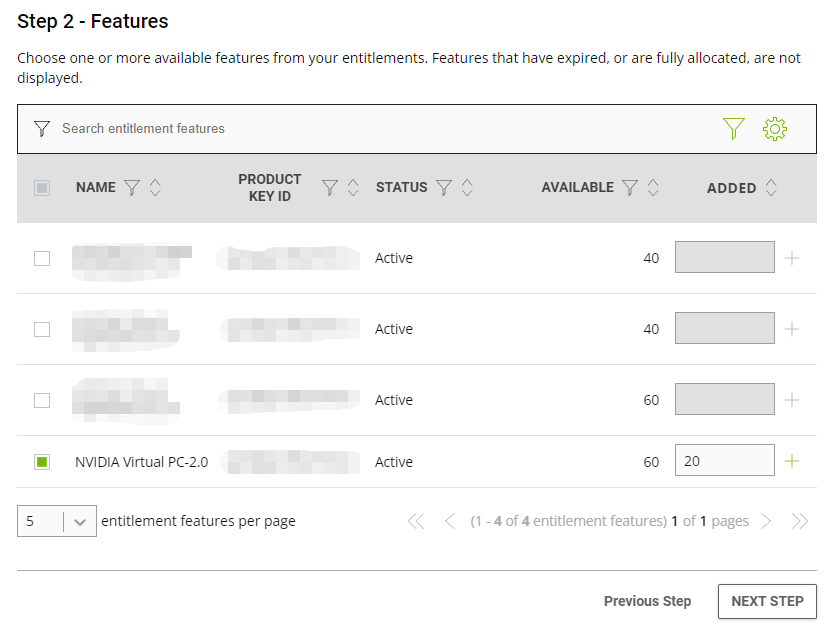Click the filter icon beside AVAILABLE column
The width and height of the screenshot is (830, 635).
click(x=630, y=187)
